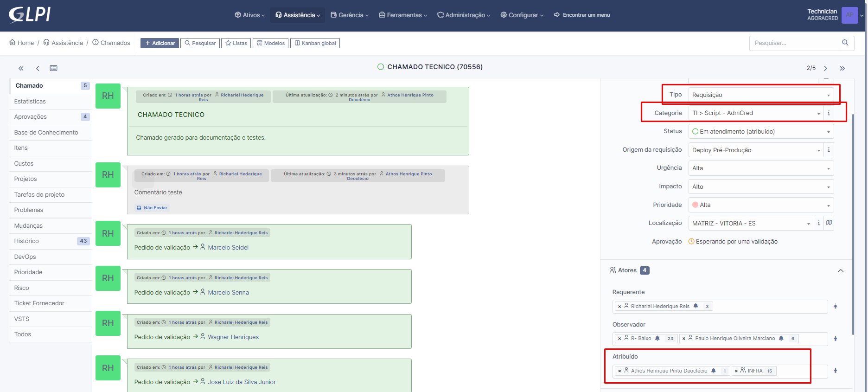Click Marcelo Seidel user link
868x392 pixels.
pos(228,248)
